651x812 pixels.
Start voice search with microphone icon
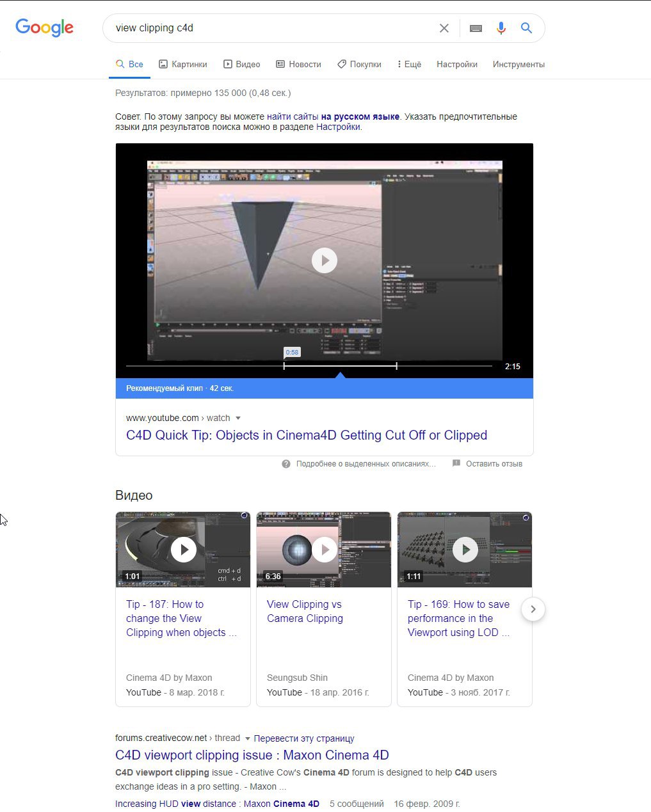(x=501, y=28)
